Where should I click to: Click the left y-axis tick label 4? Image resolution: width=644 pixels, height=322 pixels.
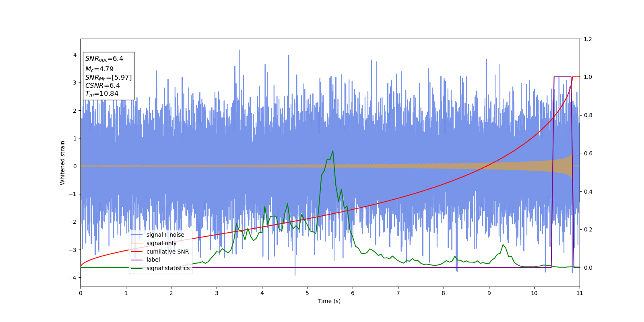pyautogui.click(x=75, y=55)
